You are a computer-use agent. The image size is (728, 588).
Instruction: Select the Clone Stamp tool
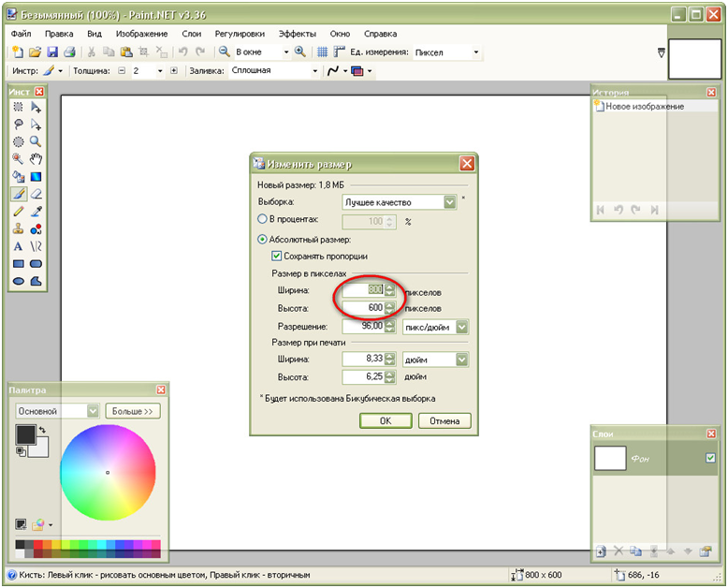pyautogui.click(x=18, y=229)
